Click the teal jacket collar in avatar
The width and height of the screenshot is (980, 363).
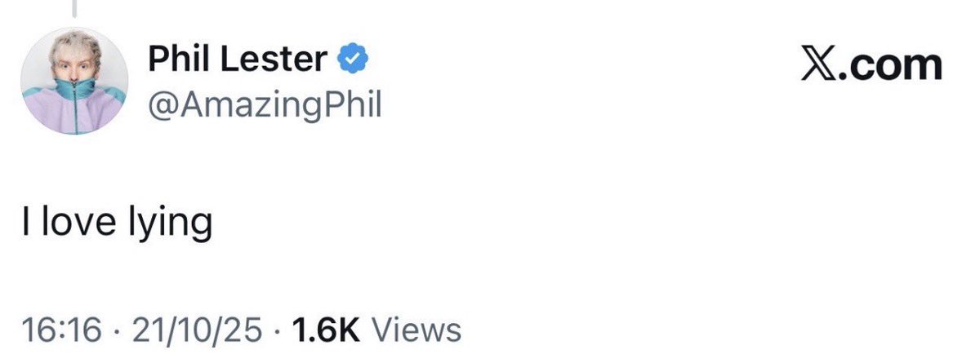[x=73, y=91]
